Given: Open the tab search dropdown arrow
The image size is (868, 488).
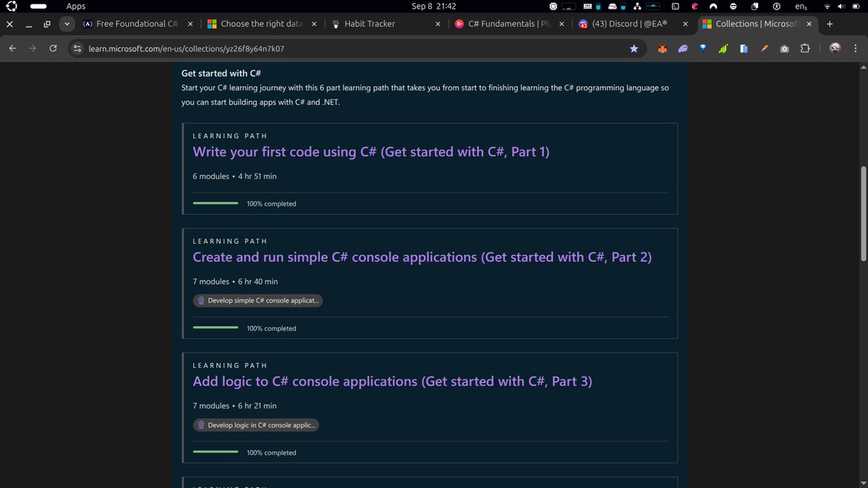Looking at the screenshot, I should [x=67, y=24].
